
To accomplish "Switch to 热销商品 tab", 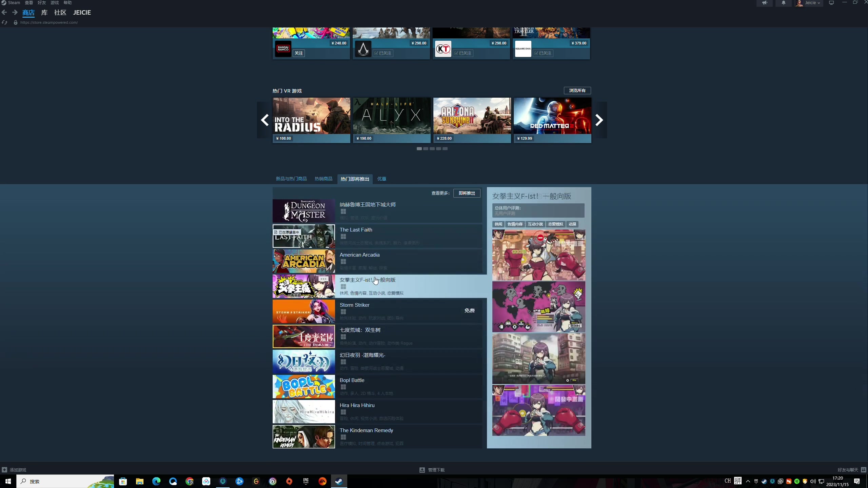I will [x=323, y=179].
